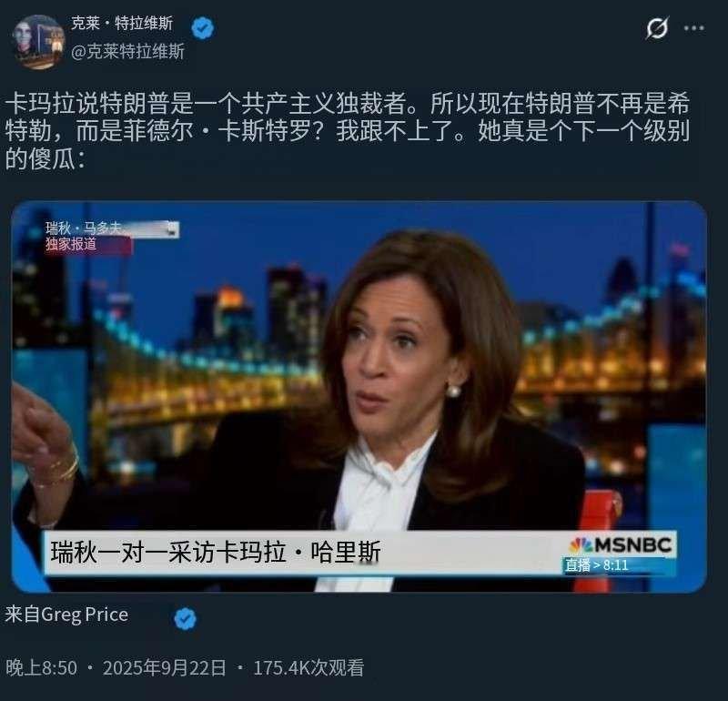Screen dimensions: 728x701
Task: Open the three-dot more options menu
Action: [x=693, y=28]
